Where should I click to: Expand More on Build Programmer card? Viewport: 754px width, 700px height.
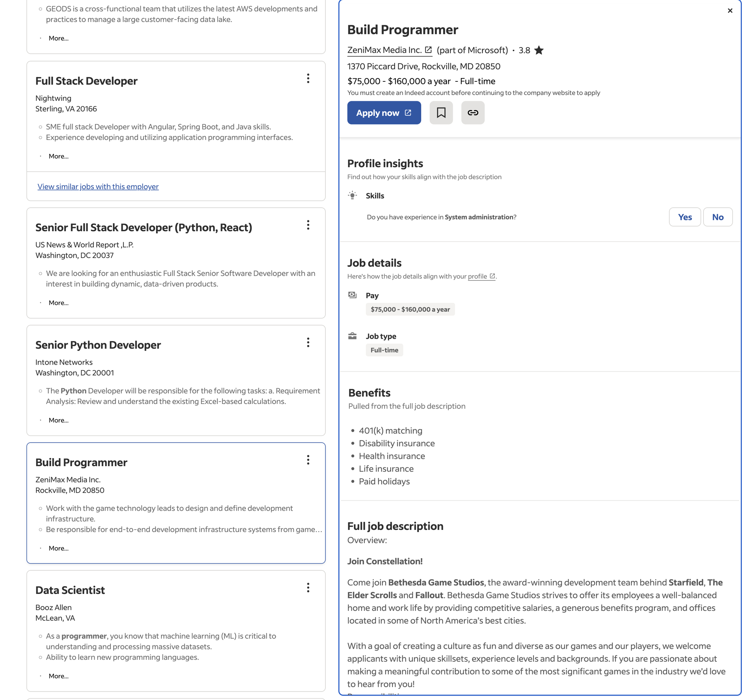coord(58,548)
